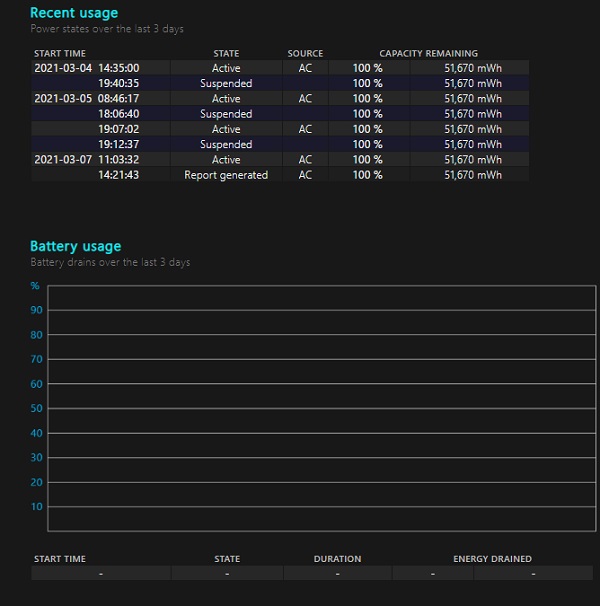Click the 18:06:40 timestamp cell

tap(118, 114)
